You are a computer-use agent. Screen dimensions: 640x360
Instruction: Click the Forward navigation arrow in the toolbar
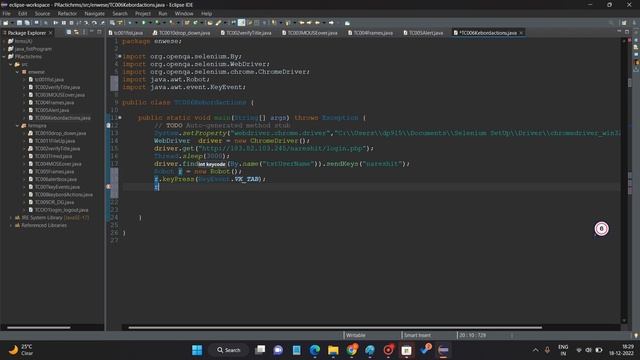click(331, 23)
